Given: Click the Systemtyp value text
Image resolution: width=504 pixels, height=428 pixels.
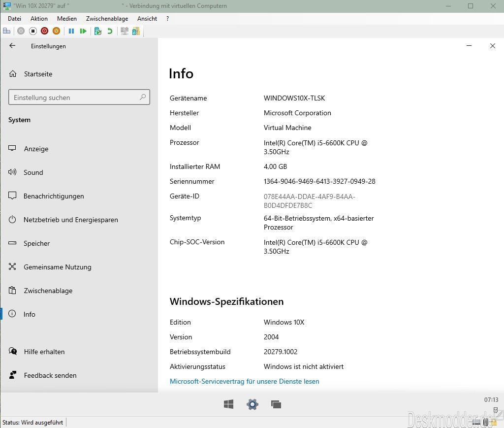Looking at the screenshot, I should tap(318, 223).
